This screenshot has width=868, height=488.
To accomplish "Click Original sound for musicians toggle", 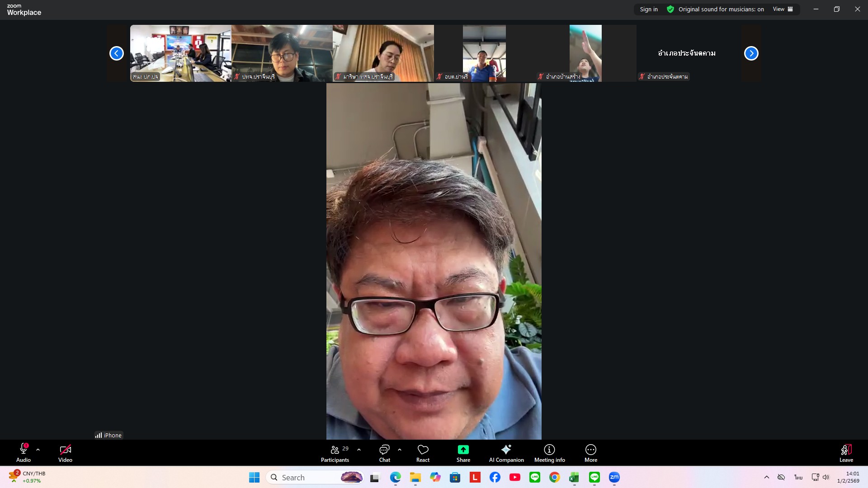I will (x=716, y=9).
